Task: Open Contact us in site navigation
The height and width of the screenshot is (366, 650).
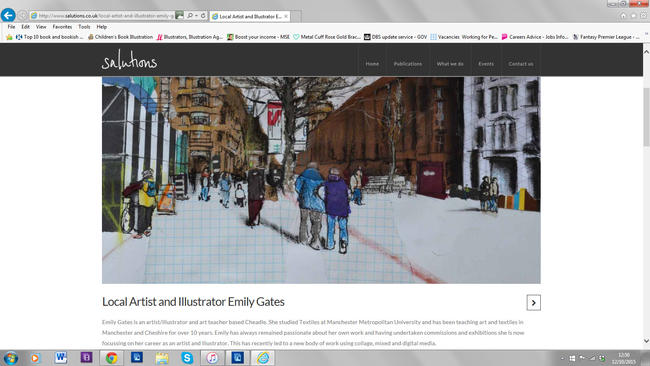Action: pyautogui.click(x=521, y=64)
